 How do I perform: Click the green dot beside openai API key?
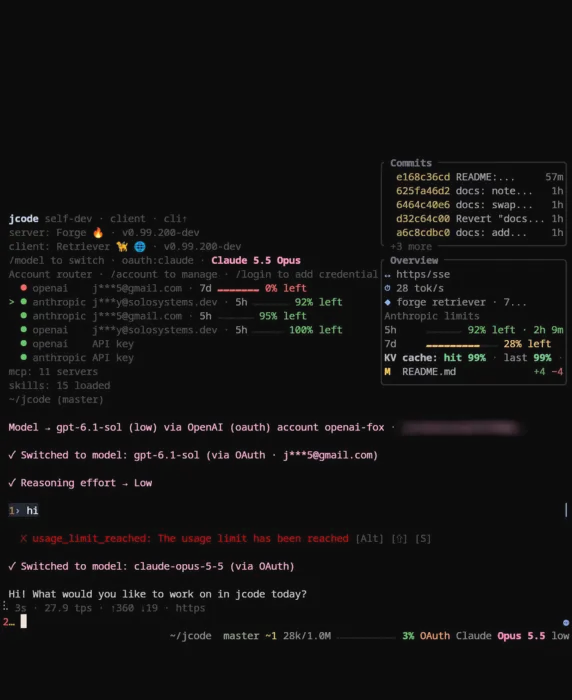tap(24, 343)
